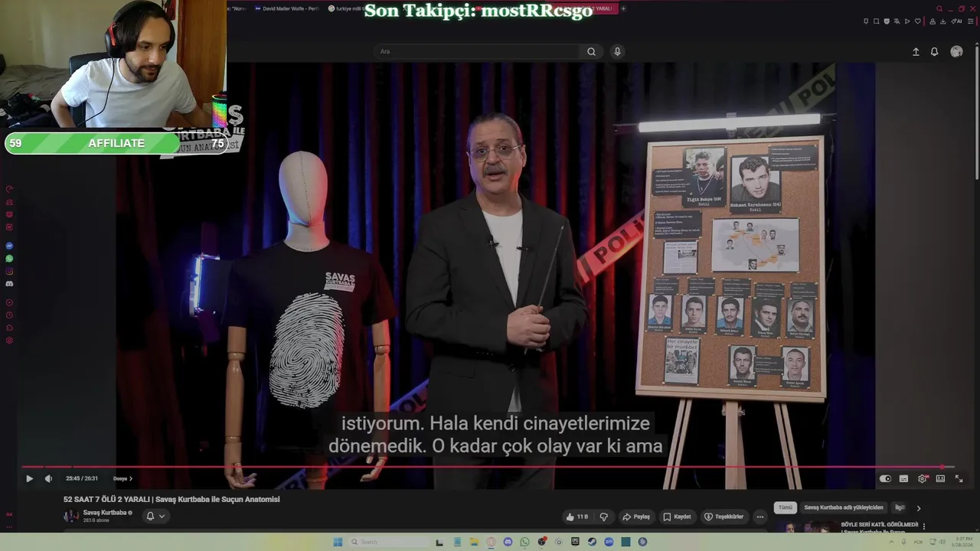This screenshot has height=551, width=980.
Task: Click the Teşekkürler button
Action: click(x=724, y=517)
